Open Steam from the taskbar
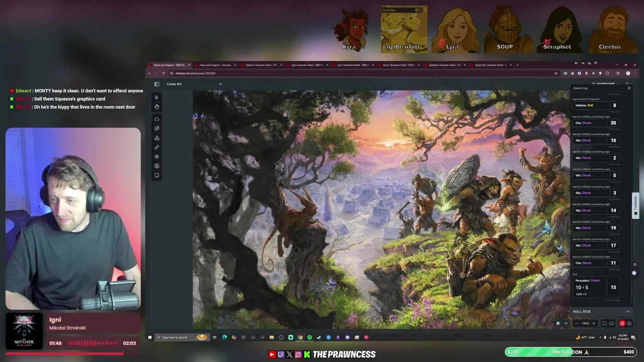Viewport: 644px width, 362px height. click(x=319, y=337)
